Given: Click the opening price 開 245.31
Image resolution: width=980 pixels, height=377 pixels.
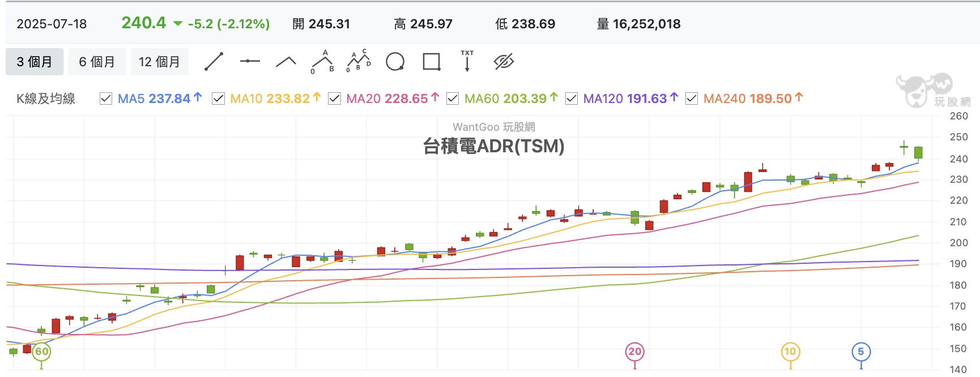Looking at the screenshot, I should (321, 24).
